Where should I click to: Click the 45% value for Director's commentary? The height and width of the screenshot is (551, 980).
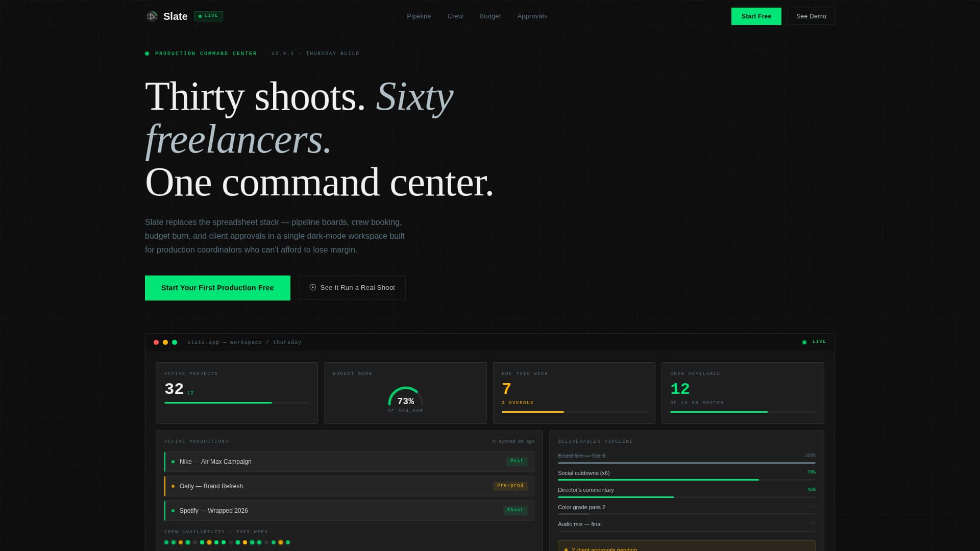(811, 490)
